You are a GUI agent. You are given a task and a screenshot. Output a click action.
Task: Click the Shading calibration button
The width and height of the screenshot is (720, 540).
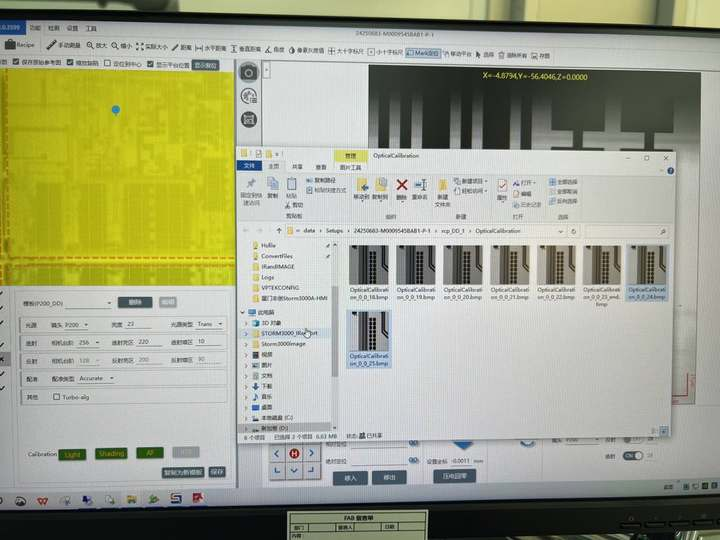(x=111, y=454)
